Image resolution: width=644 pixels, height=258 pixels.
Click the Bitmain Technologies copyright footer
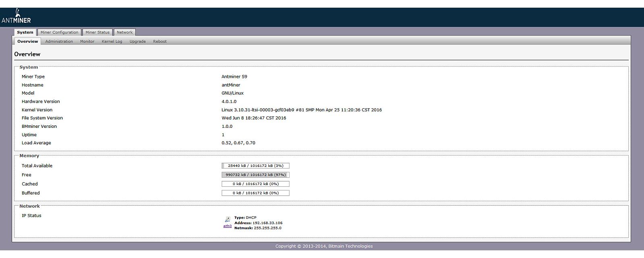324,246
